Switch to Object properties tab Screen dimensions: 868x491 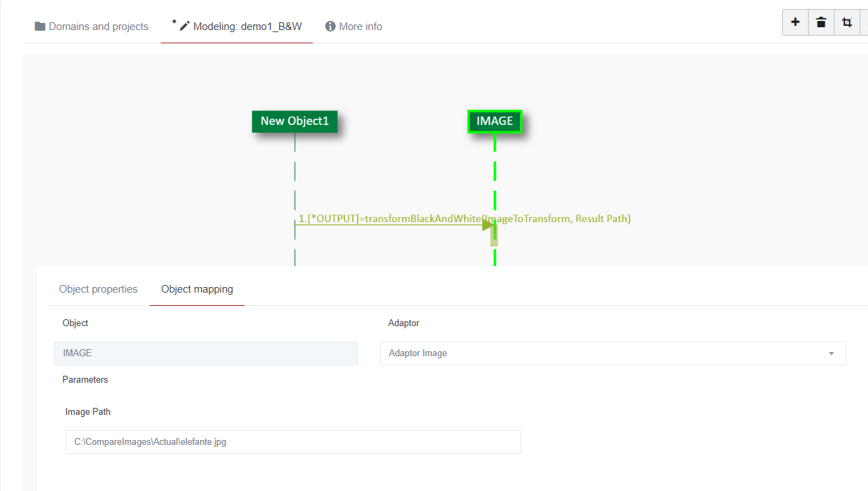(x=98, y=289)
